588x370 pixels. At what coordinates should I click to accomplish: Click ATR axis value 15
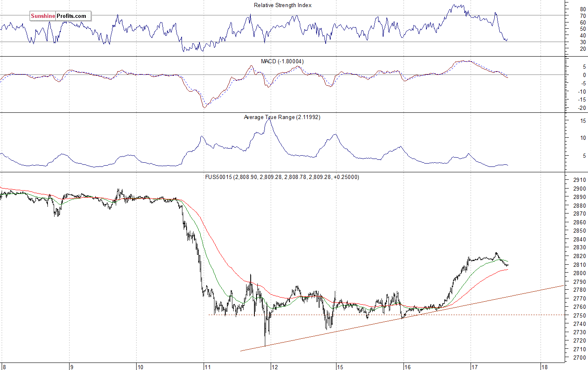[583, 121]
